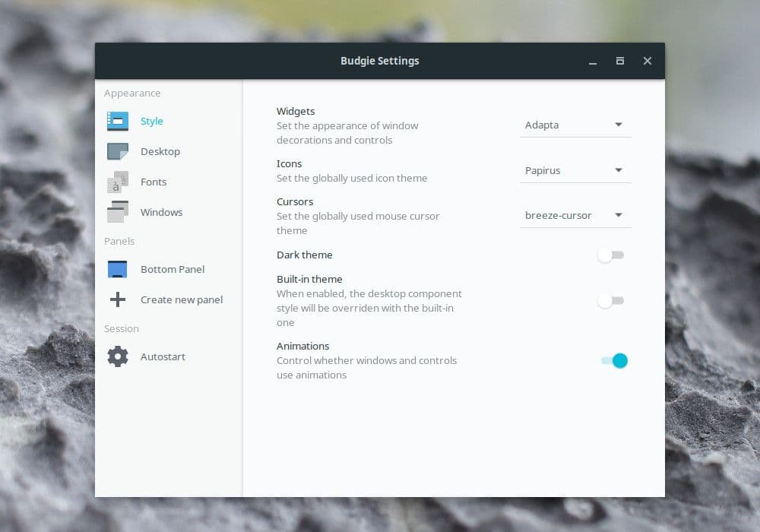Select the Style menu label
The width and height of the screenshot is (760, 532).
pyautogui.click(x=152, y=121)
